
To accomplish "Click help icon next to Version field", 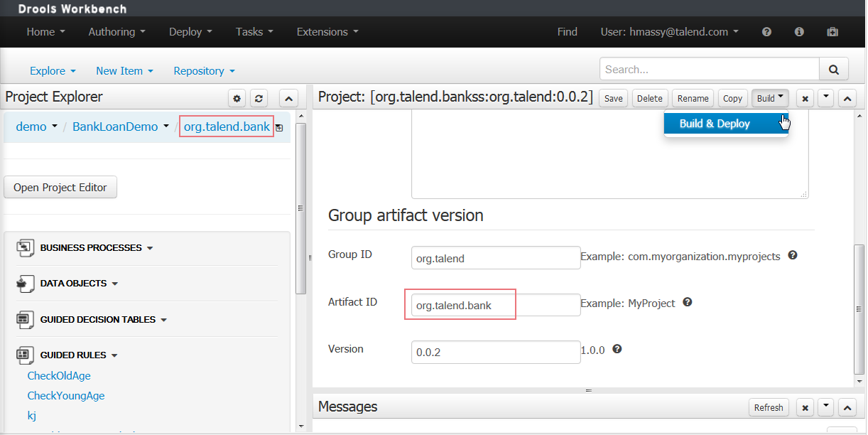I will [617, 349].
